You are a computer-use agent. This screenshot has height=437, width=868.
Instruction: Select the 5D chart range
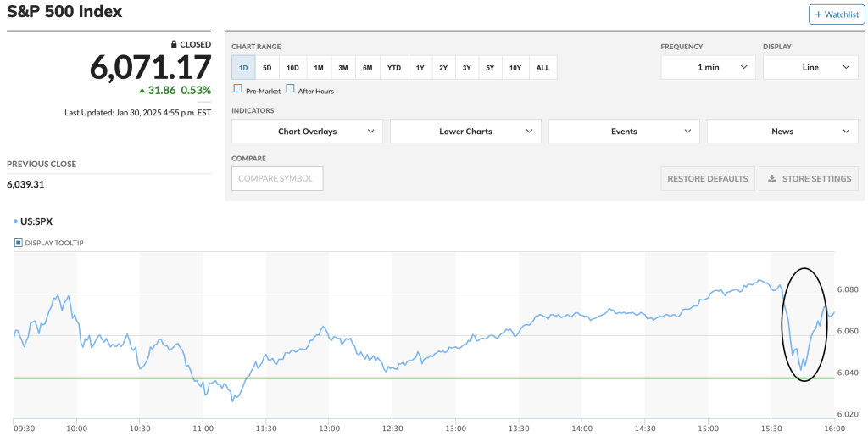click(x=267, y=67)
